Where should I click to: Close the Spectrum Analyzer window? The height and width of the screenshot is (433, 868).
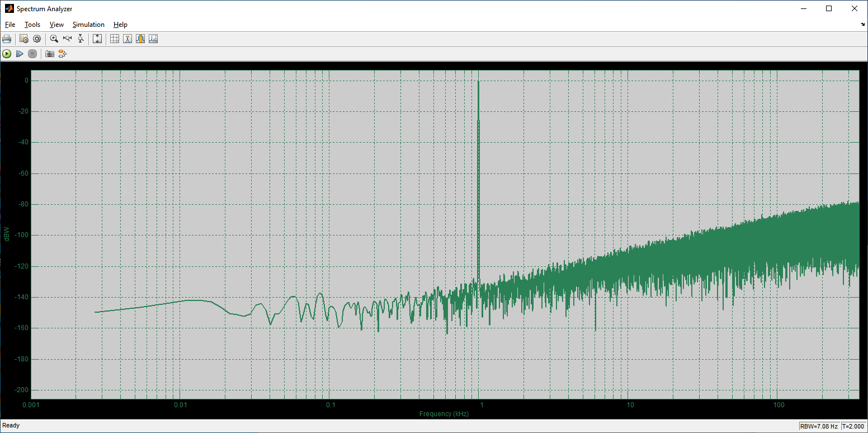coord(855,8)
